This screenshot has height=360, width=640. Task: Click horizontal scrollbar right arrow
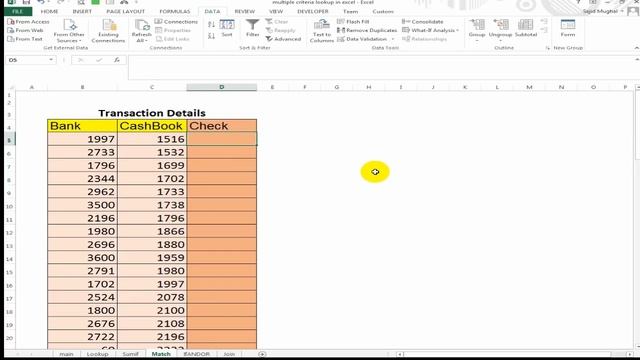tap(629, 354)
